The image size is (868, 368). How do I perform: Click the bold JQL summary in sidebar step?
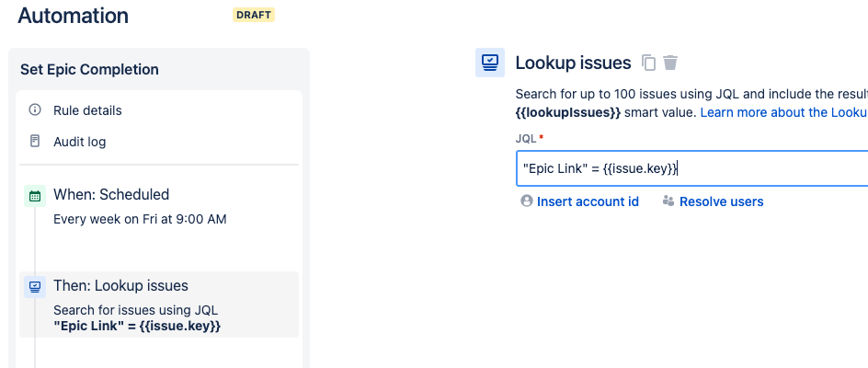tap(137, 326)
